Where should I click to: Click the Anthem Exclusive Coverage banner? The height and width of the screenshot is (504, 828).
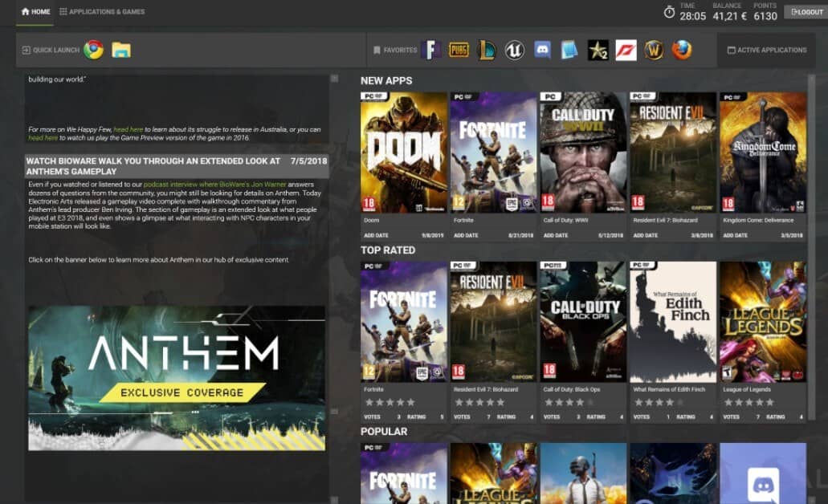177,378
